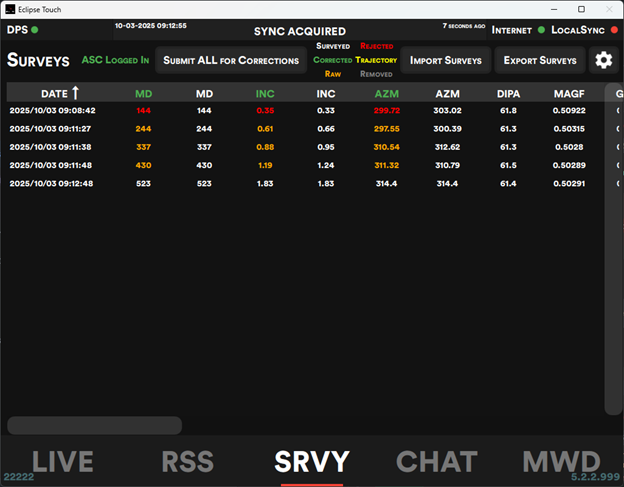Click the Import Surveys button
The image size is (624, 487).
446,60
